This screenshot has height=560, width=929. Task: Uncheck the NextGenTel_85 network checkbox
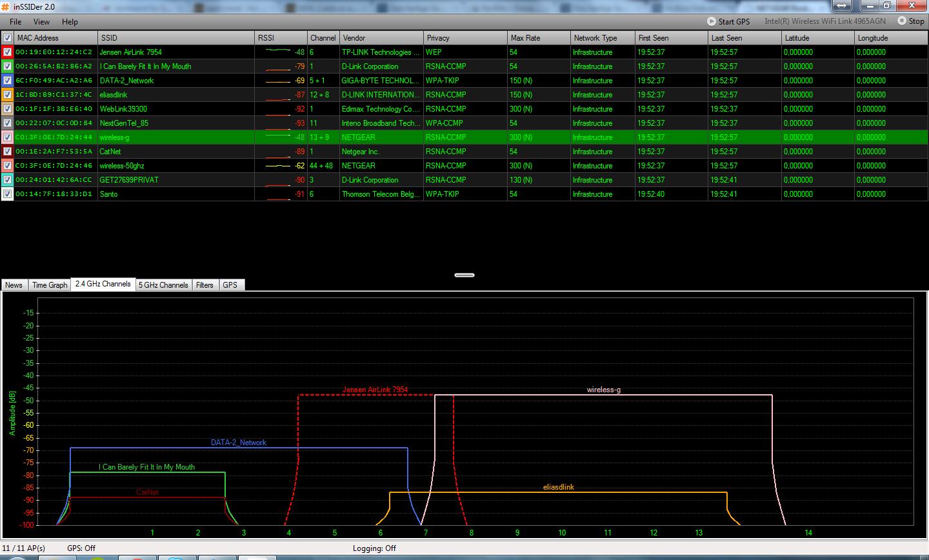tap(7, 123)
